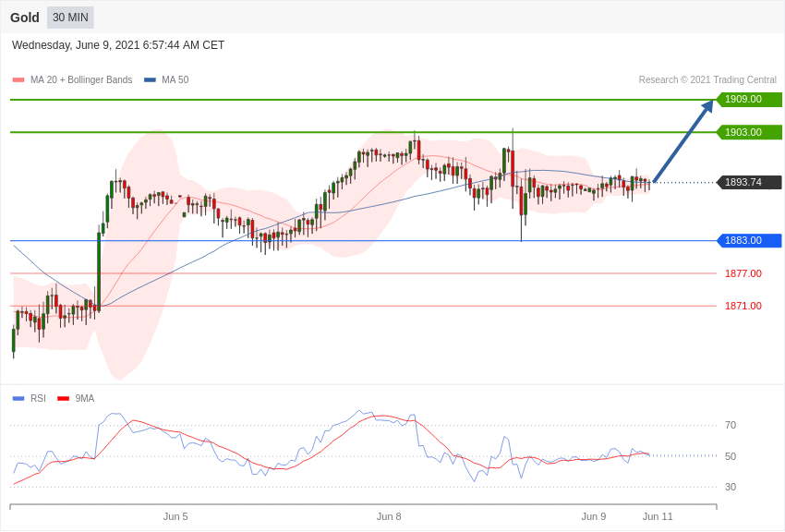
Task: Click the RSI 70 level label
Action: click(x=731, y=426)
